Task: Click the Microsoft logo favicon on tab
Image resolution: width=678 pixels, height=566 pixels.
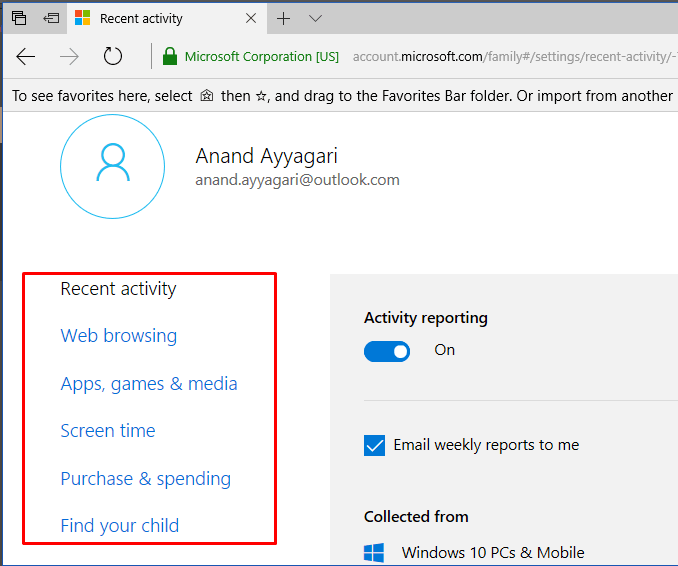Action: [83, 18]
